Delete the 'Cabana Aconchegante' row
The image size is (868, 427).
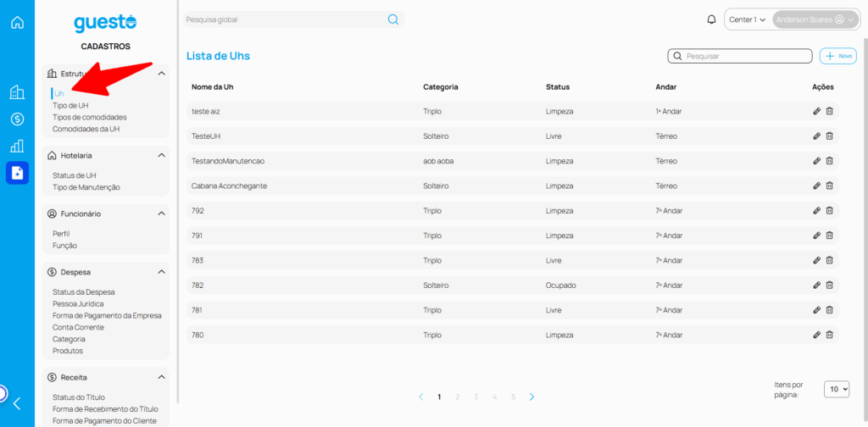coord(830,186)
